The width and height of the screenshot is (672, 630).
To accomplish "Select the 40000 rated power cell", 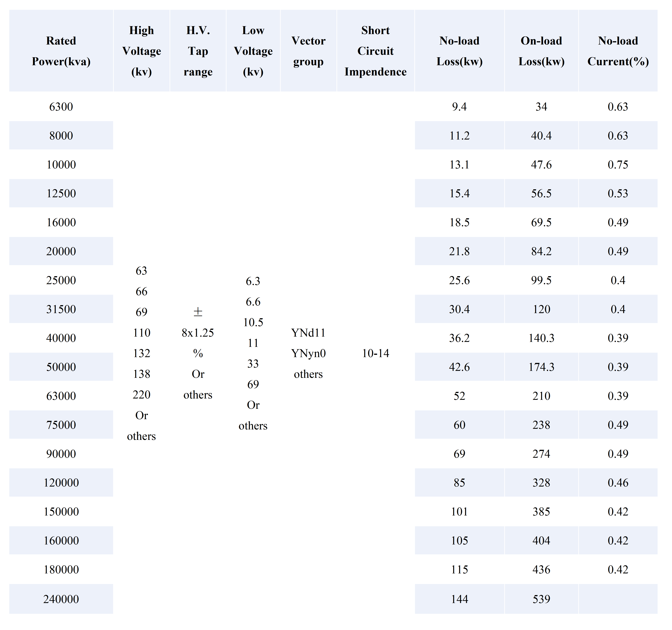I will (61, 338).
